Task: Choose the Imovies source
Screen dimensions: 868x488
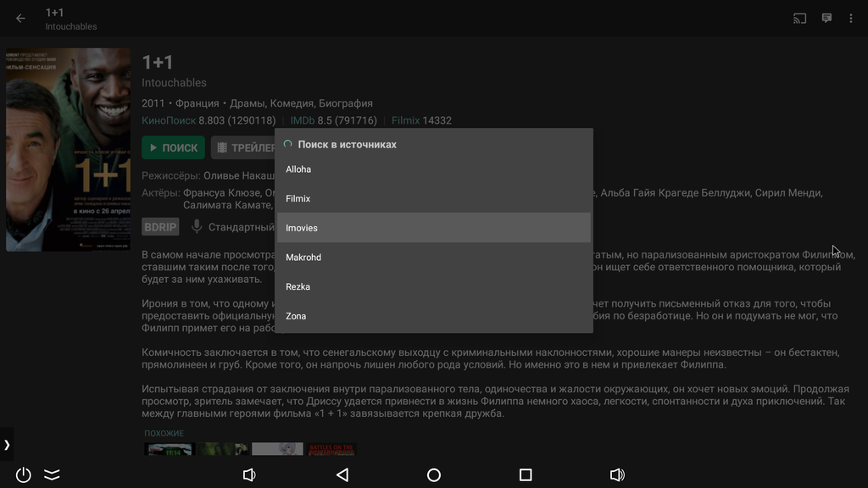Action: point(434,228)
